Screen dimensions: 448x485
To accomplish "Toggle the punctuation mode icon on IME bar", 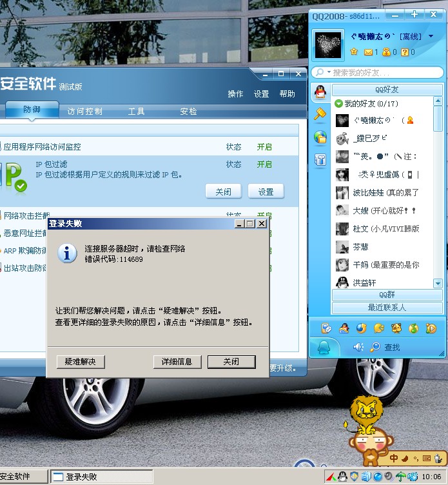I will (416, 459).
